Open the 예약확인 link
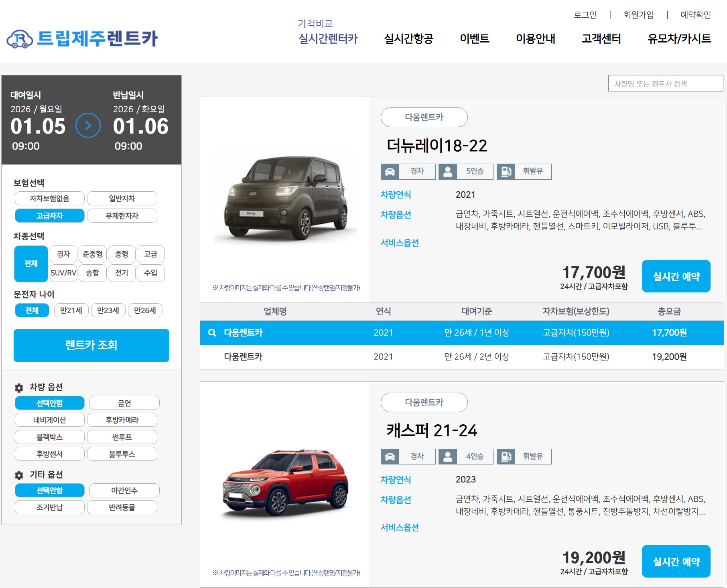727x588 pixels. [x=695, y=15]
